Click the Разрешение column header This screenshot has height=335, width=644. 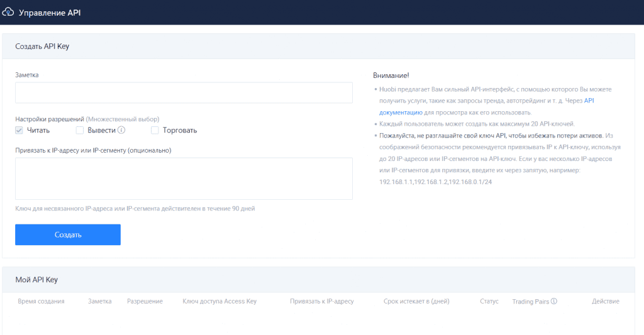145,301
